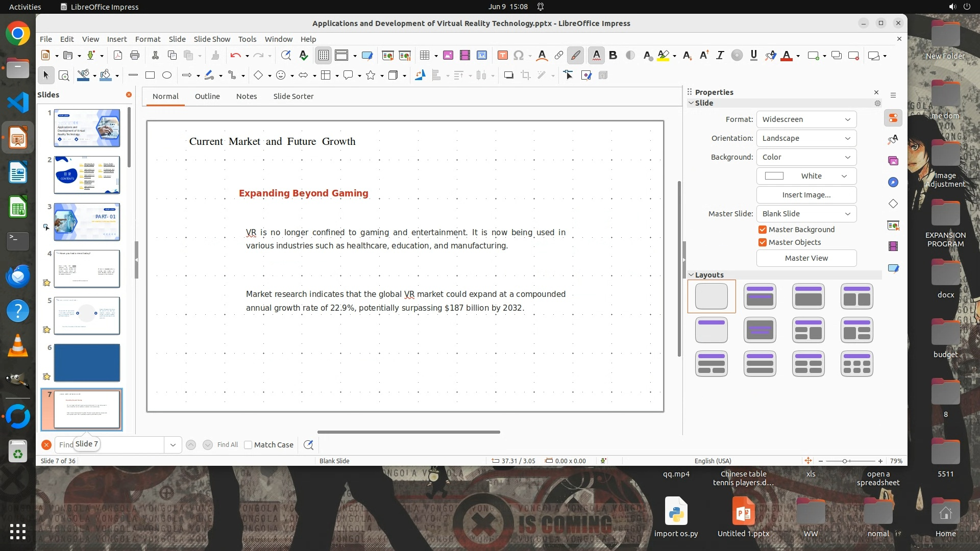Image resolution: width=980 pixels, height=551 pixels.
Task: Toggle the Display Grid icon
Action: (324, 56)
